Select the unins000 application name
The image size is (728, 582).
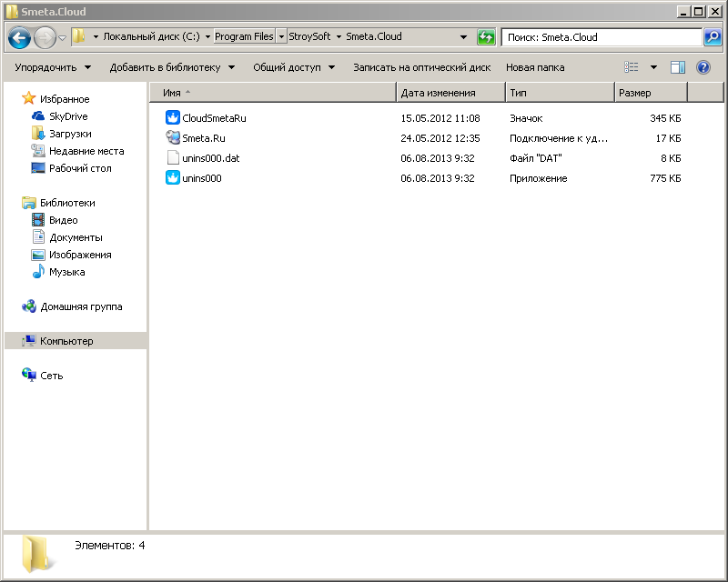(x=201, y=178)
